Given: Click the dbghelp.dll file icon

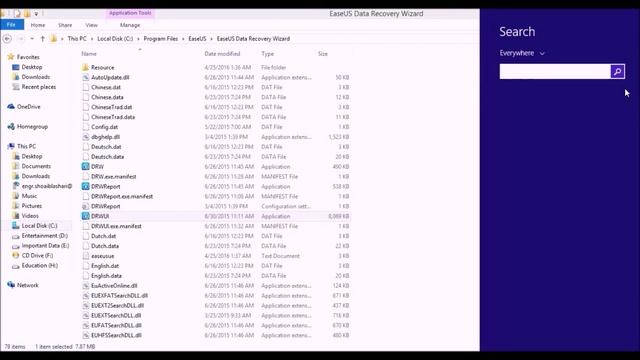Looking at the screenshot, I should pyautogui.click(x=85, y=137).
